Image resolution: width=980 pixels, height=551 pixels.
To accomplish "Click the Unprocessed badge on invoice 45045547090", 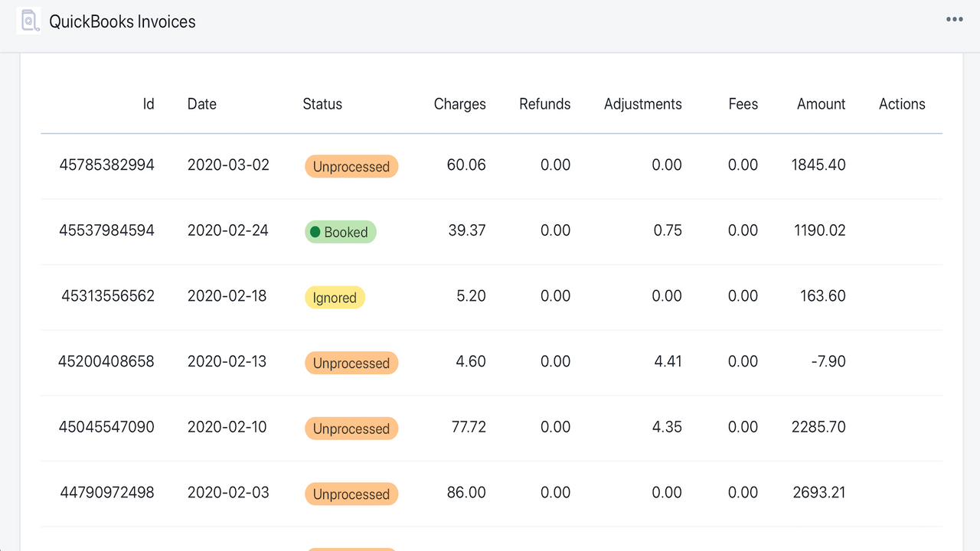I will (351, 429).
